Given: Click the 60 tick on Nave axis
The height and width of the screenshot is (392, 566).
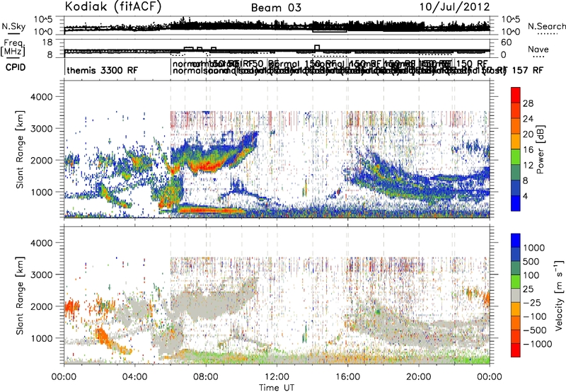Looking at the screenshot, I should (507, 42).
